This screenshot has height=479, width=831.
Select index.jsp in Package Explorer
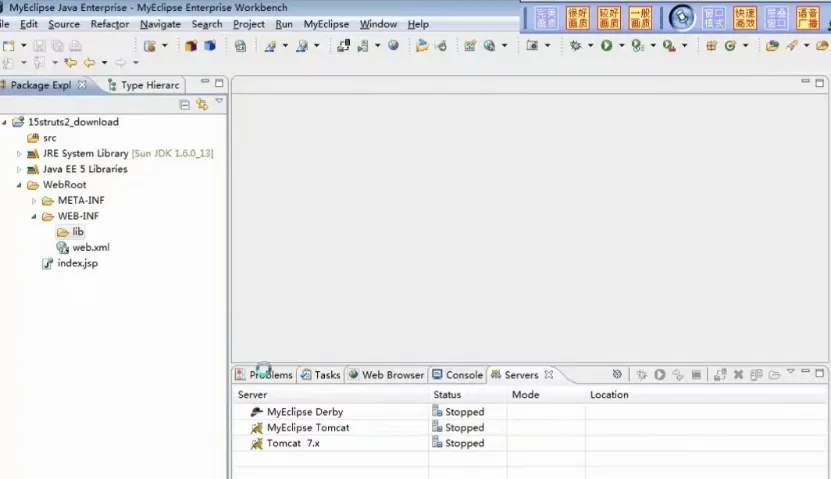click(70, 263)
